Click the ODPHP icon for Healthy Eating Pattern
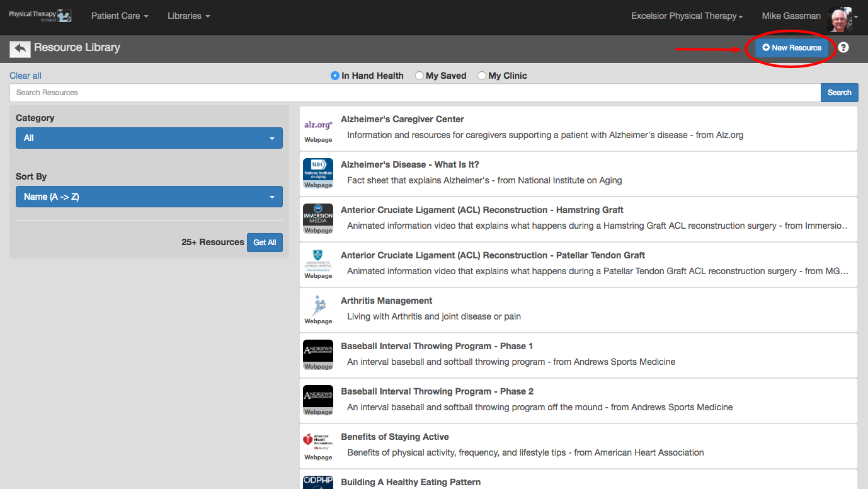868x489 pixels. 318,482
